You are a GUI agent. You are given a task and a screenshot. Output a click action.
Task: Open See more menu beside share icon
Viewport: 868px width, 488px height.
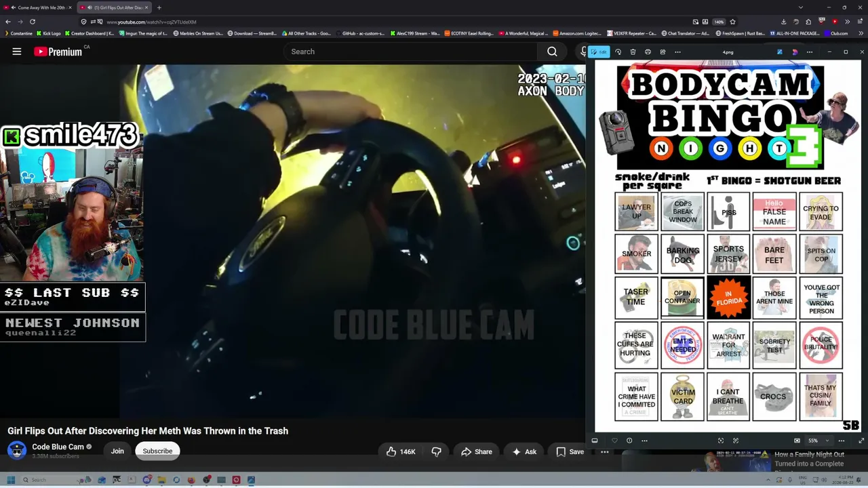click(x=677, y=52)
